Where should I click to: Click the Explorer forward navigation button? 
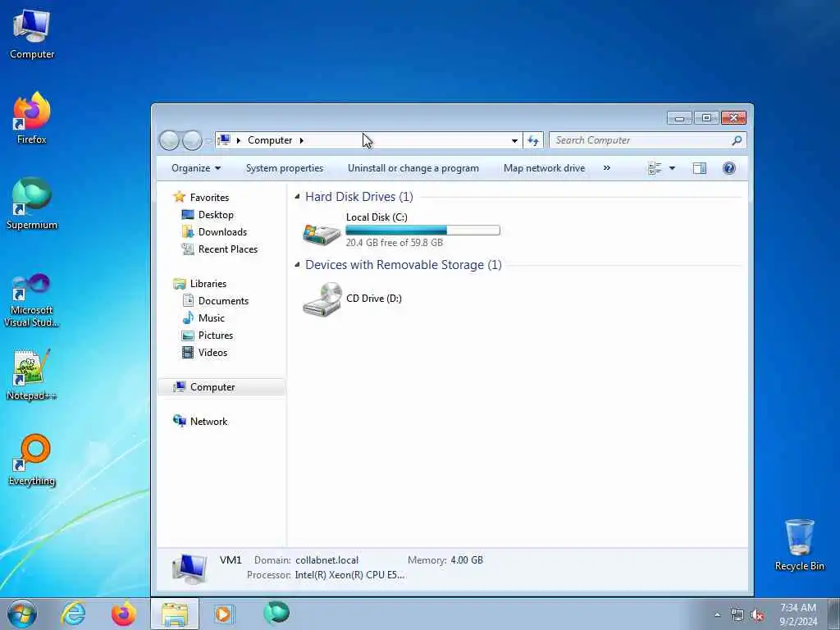coord(192,140)
